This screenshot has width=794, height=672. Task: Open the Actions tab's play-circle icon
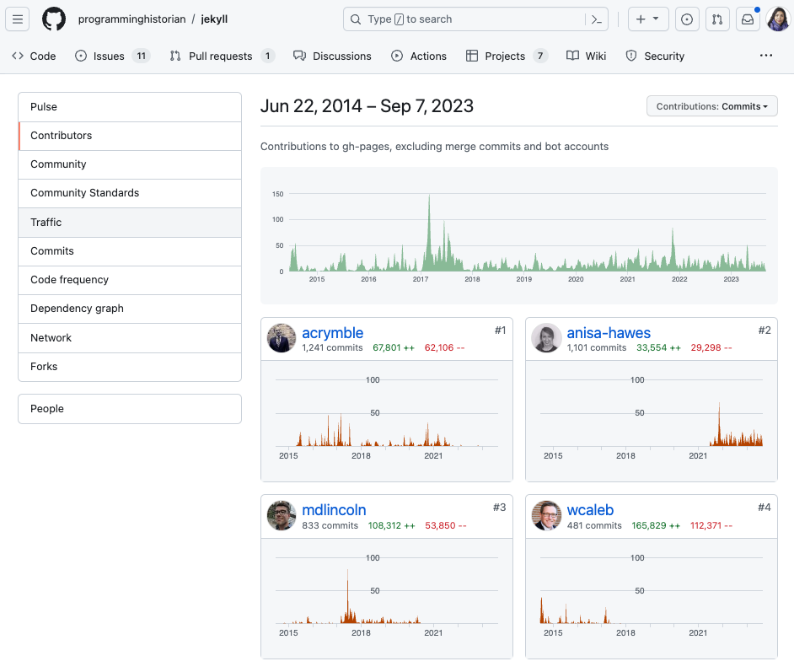point(396,56)
